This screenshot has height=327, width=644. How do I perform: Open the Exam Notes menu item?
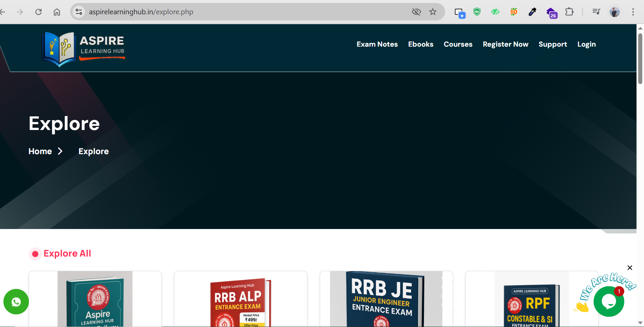(x=377, y=44)
